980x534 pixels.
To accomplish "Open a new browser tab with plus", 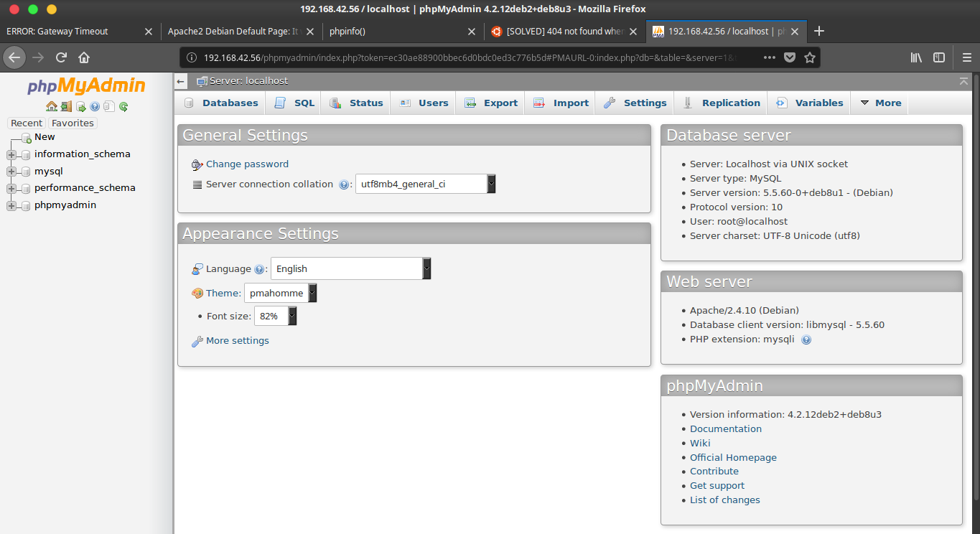I will click(819, 31).
